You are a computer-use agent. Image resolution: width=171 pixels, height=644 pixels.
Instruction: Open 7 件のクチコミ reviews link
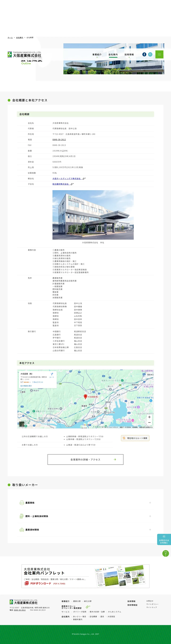(38, 382)
